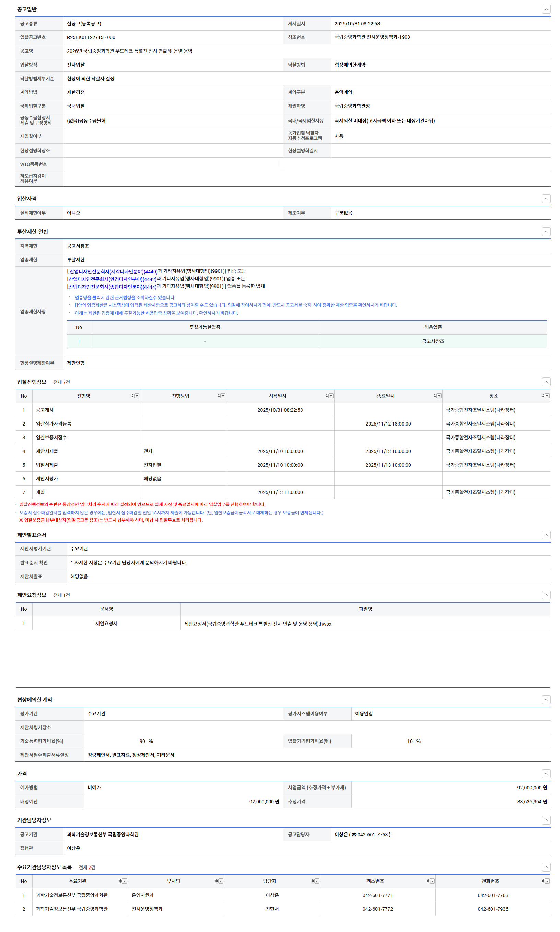The height and width of the screenshot is (932, 560).
Task: Sort the 팩스번호 column
Action: coord(428,881)
